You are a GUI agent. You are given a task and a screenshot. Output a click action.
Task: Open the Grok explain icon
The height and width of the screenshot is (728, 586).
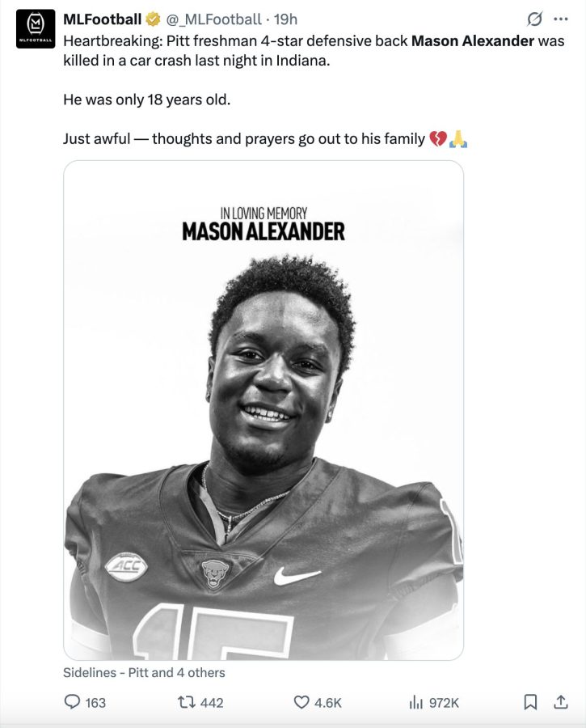click(533, 19)
